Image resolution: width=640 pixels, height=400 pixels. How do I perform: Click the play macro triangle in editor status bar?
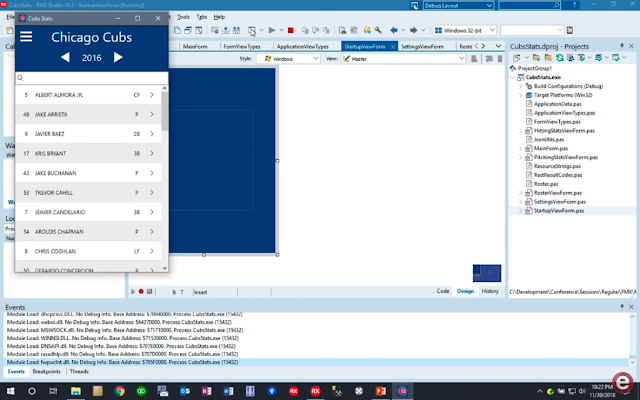click(x=133, y=291)
